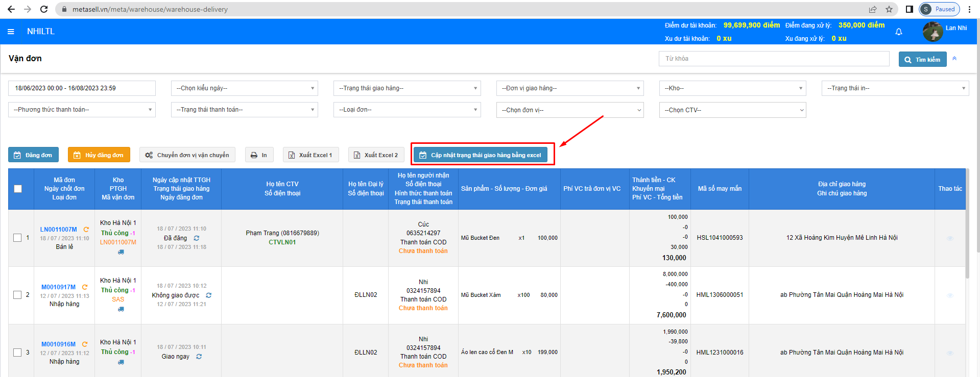Click the Từ khóa search input field
This screenshot has width=980, height=377.
[x=774, y=59]
